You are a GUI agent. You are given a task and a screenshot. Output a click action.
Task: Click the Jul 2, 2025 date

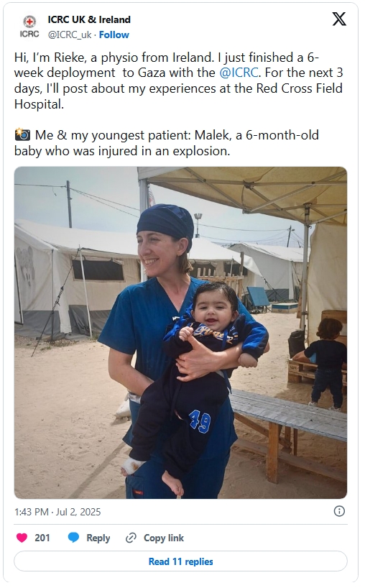(78, 512)
